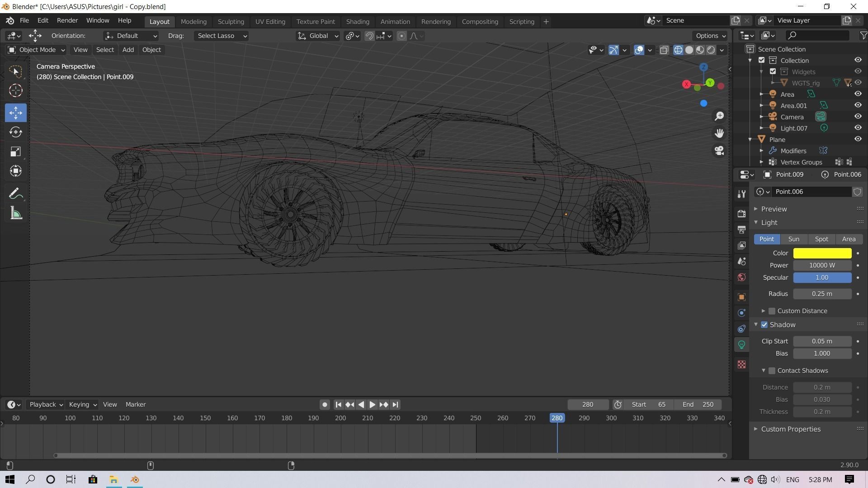
Task: Select the Select Box tool
Action: (16, 71)
